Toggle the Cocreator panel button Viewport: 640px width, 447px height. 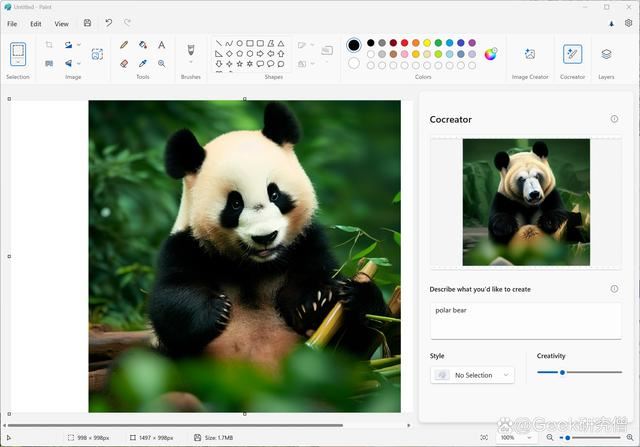coord(572,54)
